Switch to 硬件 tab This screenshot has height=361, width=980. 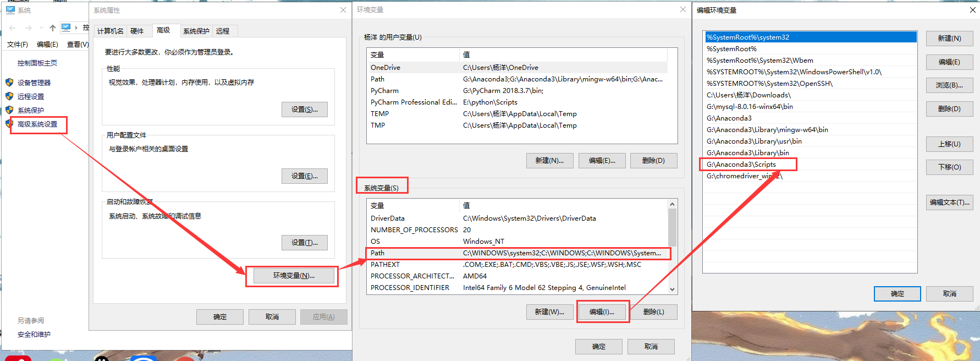coord(137,31)
